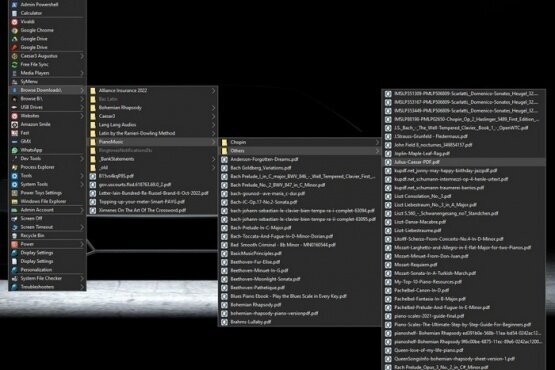Expand the Media Players submenu arrow
This screenshot has width=555, height=370.
pyautogui.click(x=82, y=73)
